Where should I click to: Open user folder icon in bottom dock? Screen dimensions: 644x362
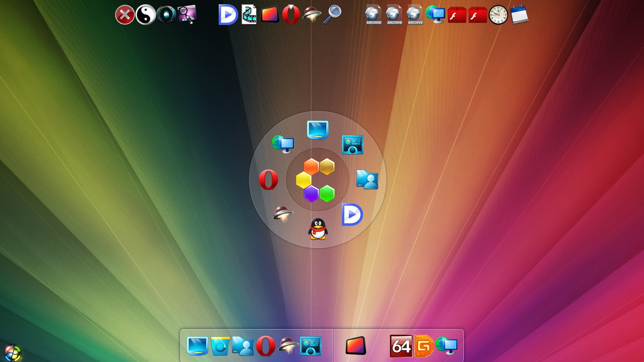coord(243,346)
